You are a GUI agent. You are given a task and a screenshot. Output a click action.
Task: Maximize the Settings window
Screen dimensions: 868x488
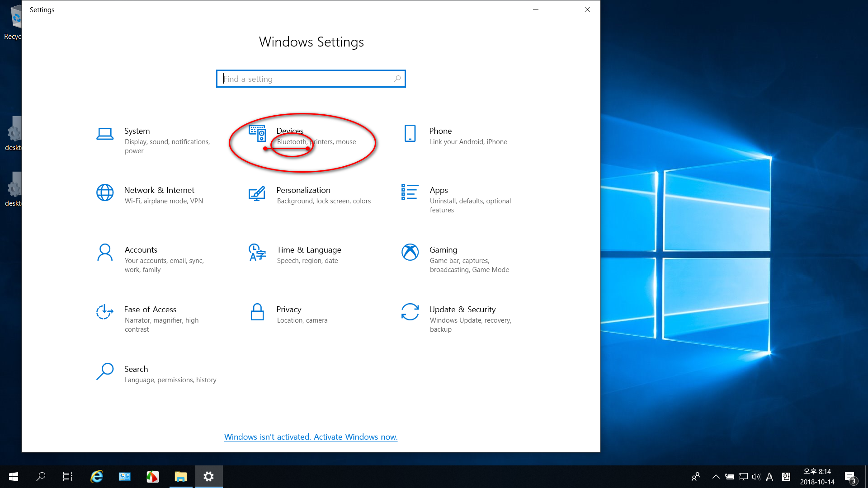(x=561, y=9)
